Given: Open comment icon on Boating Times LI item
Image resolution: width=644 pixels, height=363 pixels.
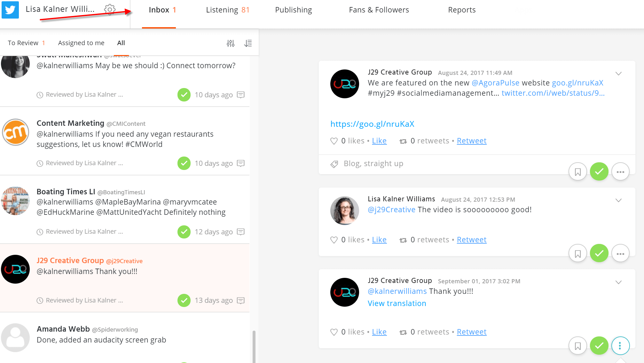Looking at the screenshot, I should [x=241, y=232].
